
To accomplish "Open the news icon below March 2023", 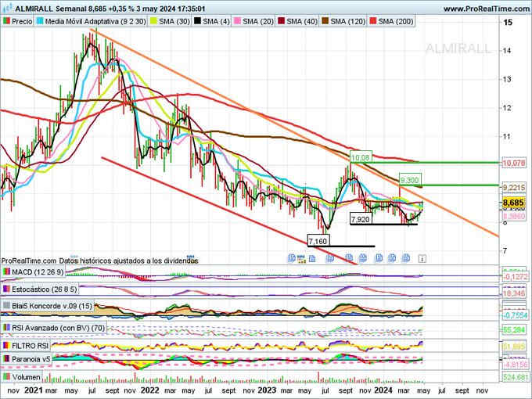I will 292,258.
